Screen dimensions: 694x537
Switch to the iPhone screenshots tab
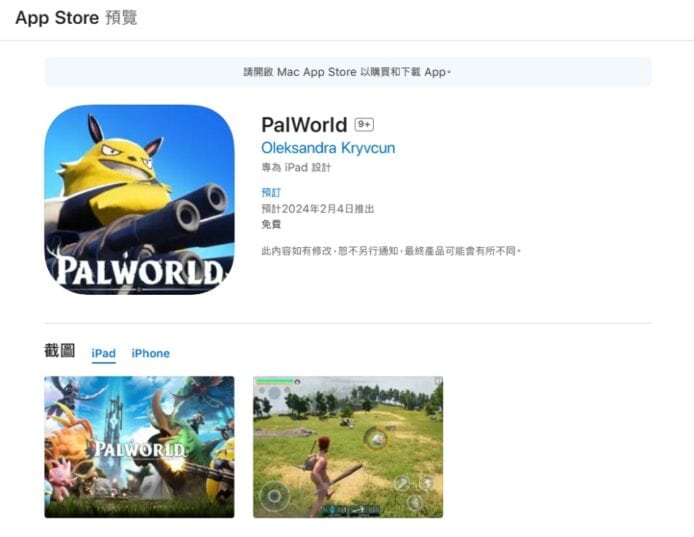(150, 353)
